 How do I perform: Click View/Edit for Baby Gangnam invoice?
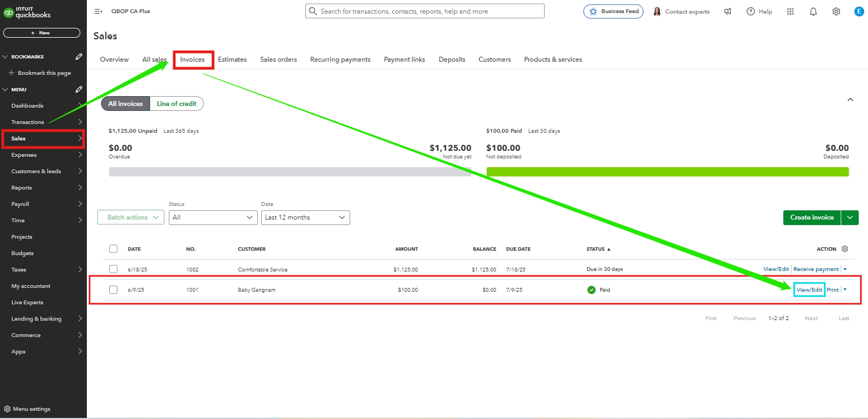click(x=809, y=290)
